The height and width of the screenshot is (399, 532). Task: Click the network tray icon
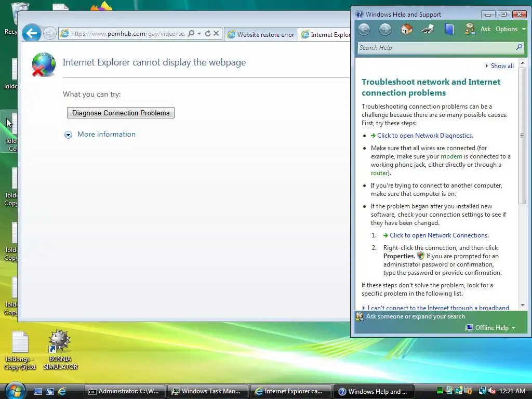click(482, 391)
